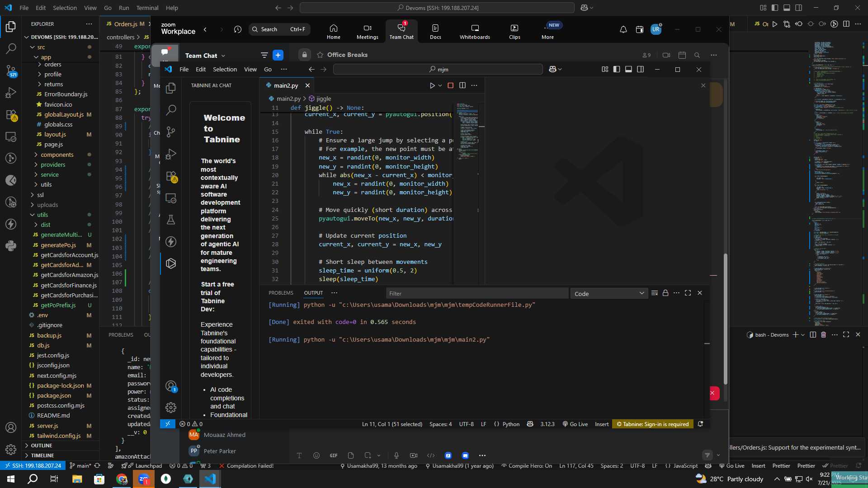Open the Search view in mjm VS Code
Screen dimensions: 868x488
point(171,110)
